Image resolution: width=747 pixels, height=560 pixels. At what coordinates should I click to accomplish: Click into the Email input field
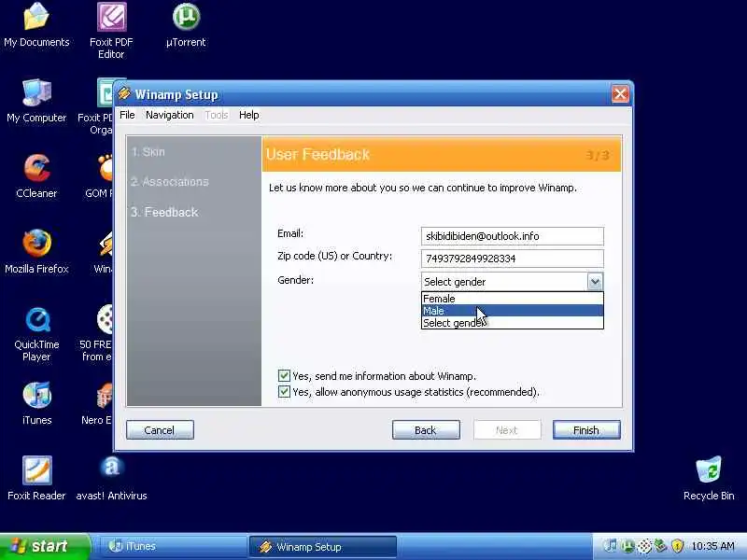point(512,236)
